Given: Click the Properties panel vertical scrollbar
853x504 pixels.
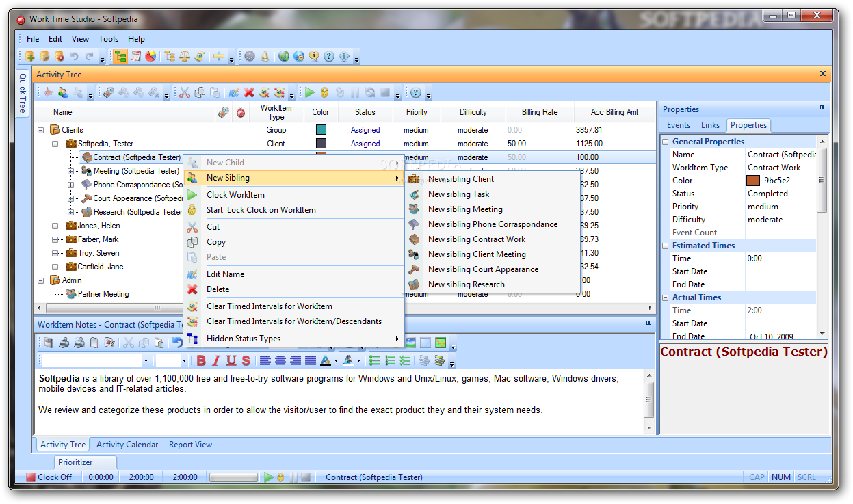Looking at the screenshot, I should [822, 237].
